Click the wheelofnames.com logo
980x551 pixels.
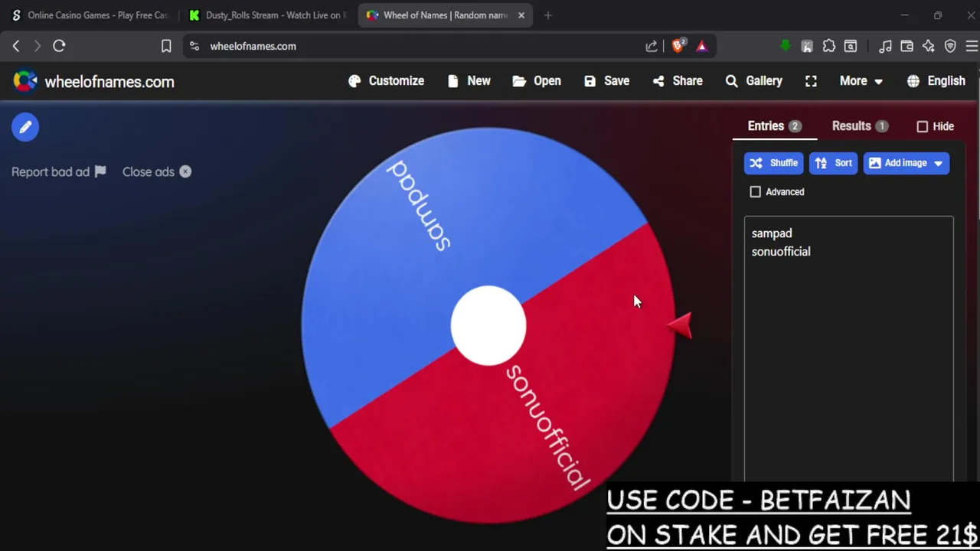pyautogui.click(x=94, y=82)
